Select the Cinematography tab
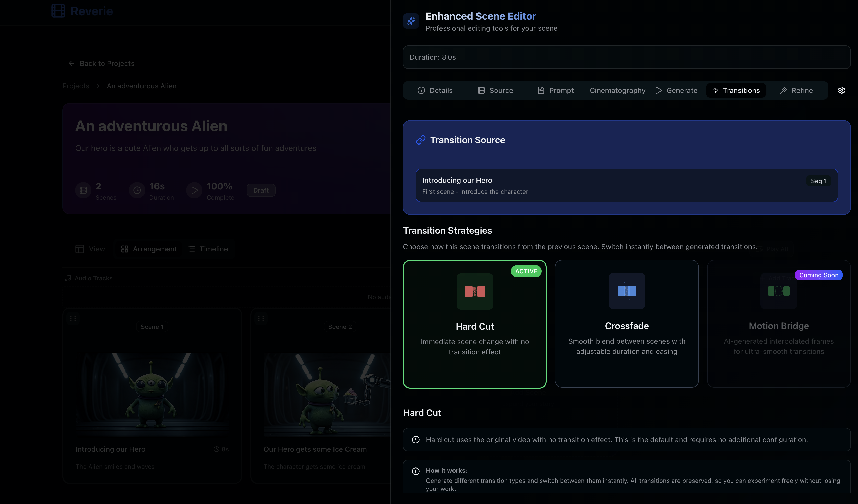 pyautogui.click(x=617, y=90)
